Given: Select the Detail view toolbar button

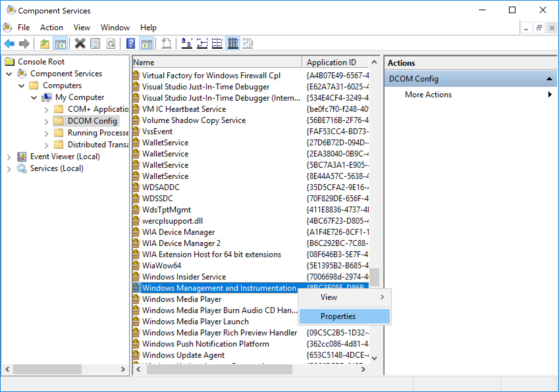Looking at the screenshot, I should pyautogui.click(x=233, y=43).
